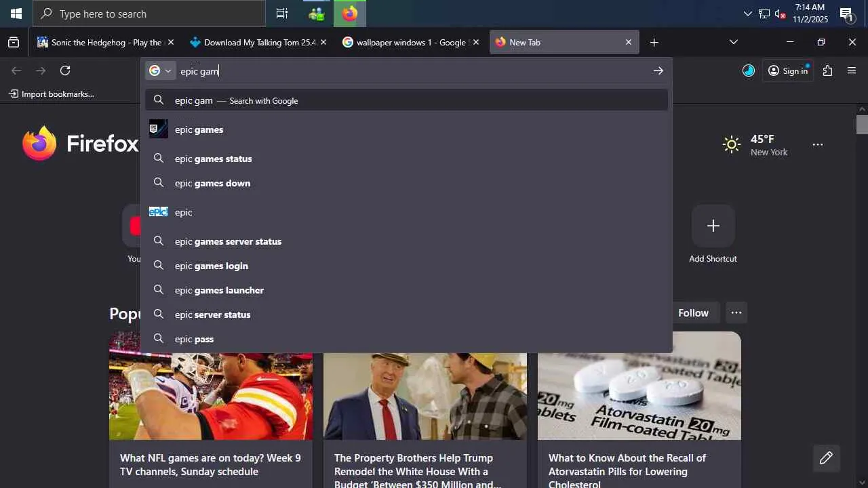Open a new tab with plus button

[654, 42]
